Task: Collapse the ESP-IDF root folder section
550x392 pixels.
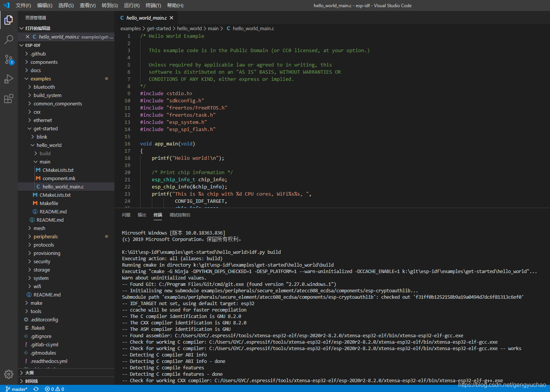Action: tap(66, 45)
